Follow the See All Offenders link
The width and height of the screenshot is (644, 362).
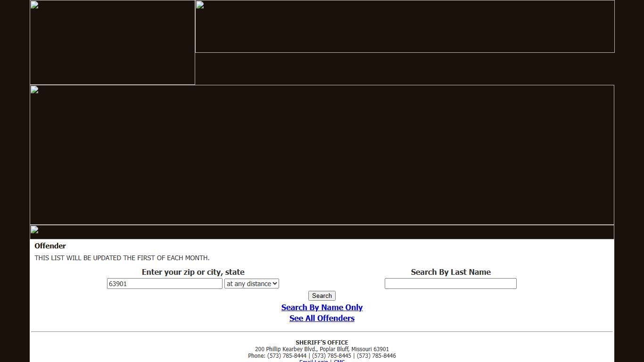click(x=322, y=318)
